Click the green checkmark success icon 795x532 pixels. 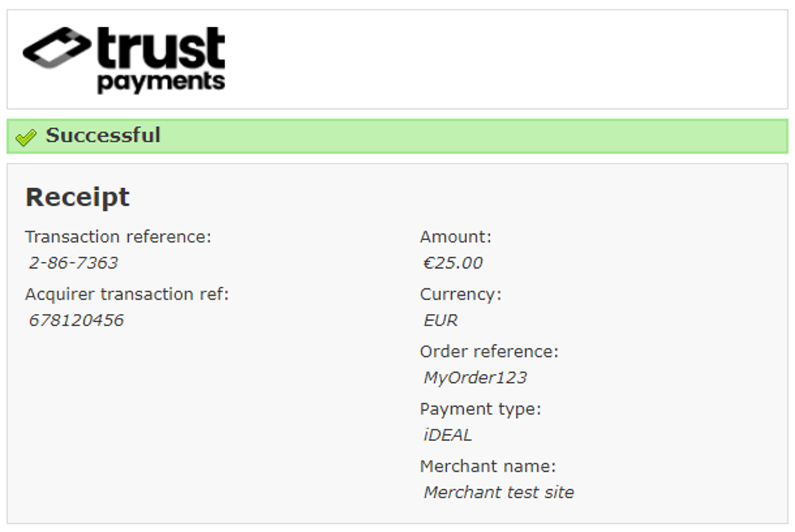26,136
